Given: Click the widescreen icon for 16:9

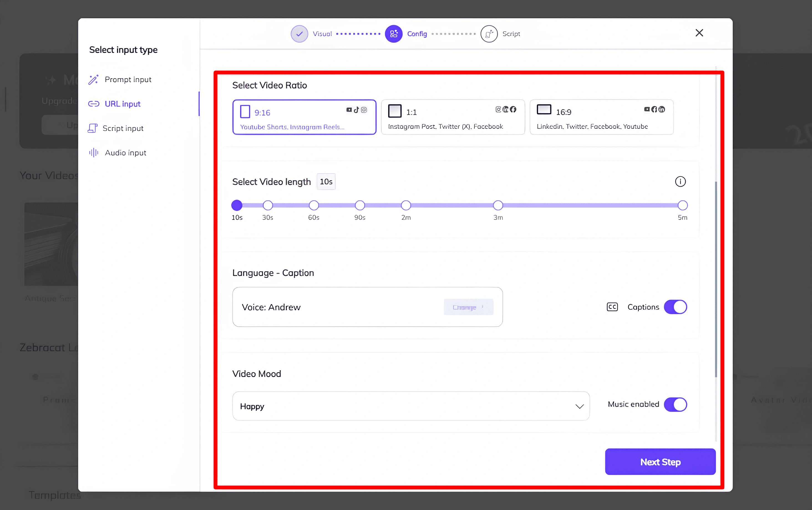Looking at the screenshot, I should (544, 109).
